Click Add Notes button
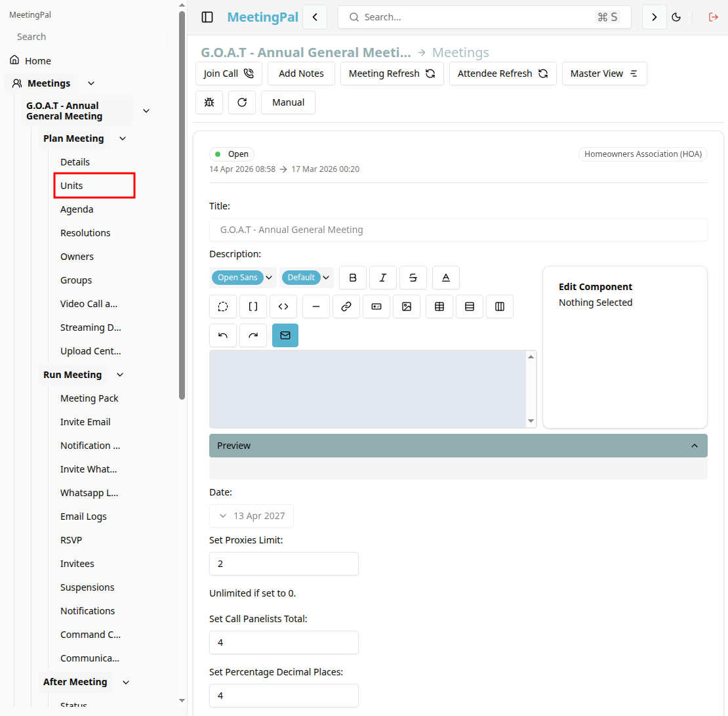Image resolution: width=728 pixels, height=716 pixels. coord(301,74)
